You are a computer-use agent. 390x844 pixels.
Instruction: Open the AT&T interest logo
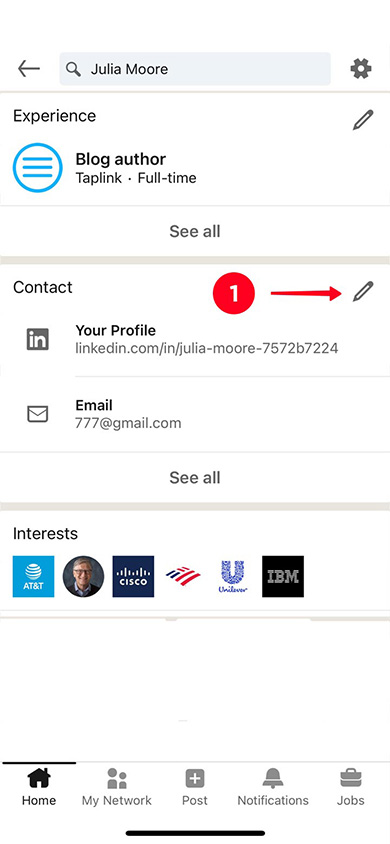tap(33, 576)
